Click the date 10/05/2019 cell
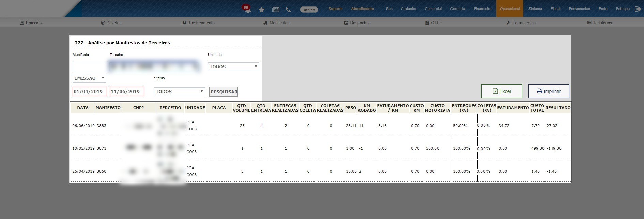Viewport: 644px width, 219px height. [83, 148]
